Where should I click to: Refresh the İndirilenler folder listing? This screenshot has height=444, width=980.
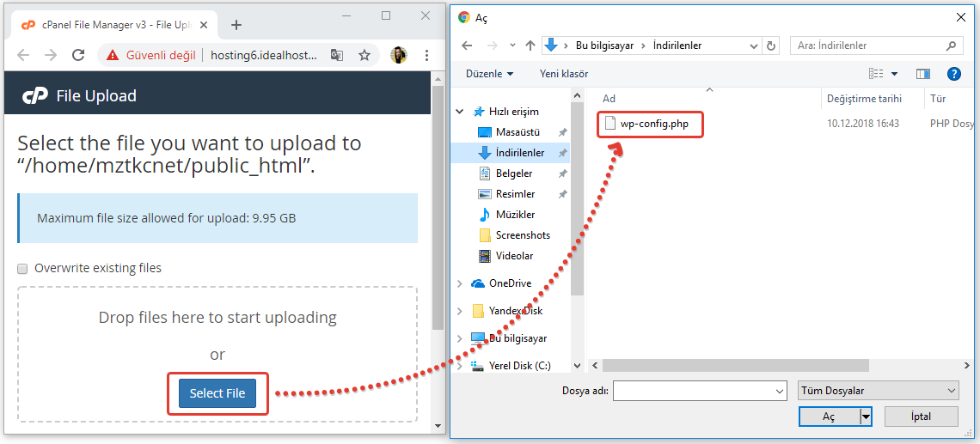coord(771,46)
